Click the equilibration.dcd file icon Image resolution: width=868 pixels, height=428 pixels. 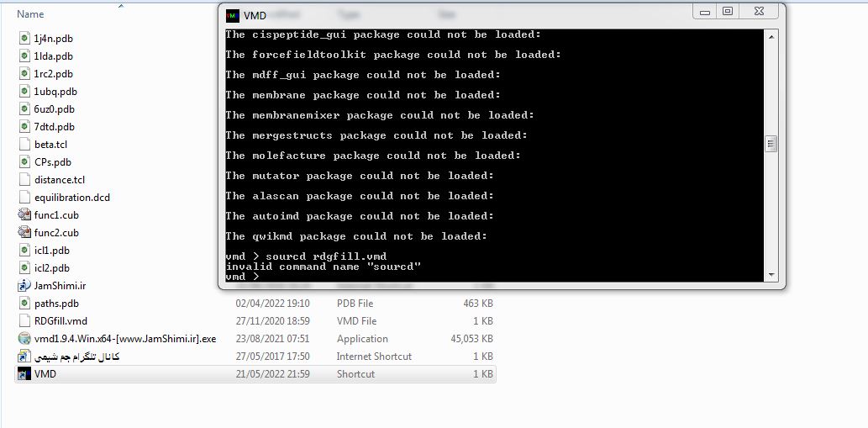pyautogui.click(x=24, y=197)
